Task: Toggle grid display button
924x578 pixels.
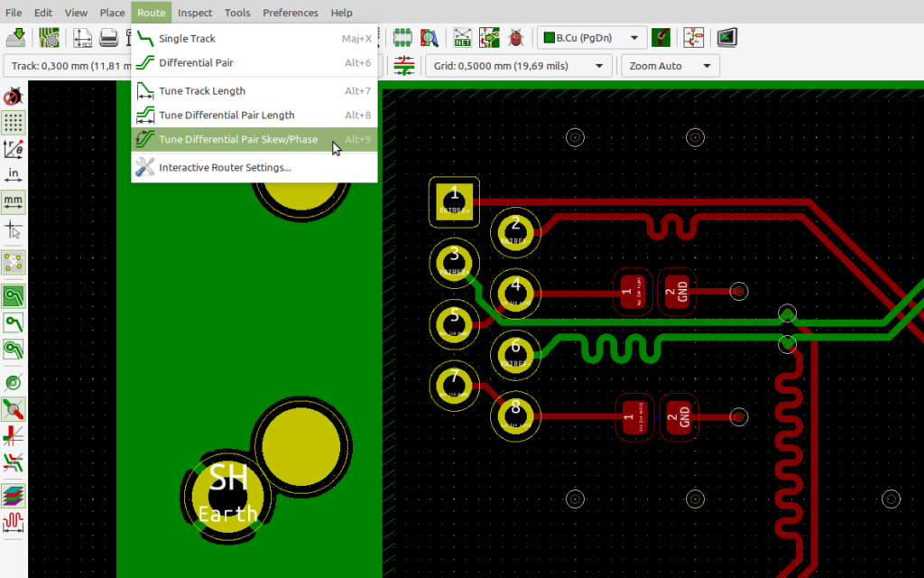Action: click(x=13, y=123)
